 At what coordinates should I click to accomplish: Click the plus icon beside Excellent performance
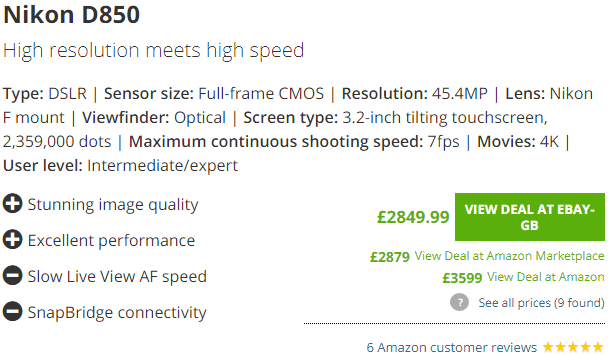click(12, 239)
